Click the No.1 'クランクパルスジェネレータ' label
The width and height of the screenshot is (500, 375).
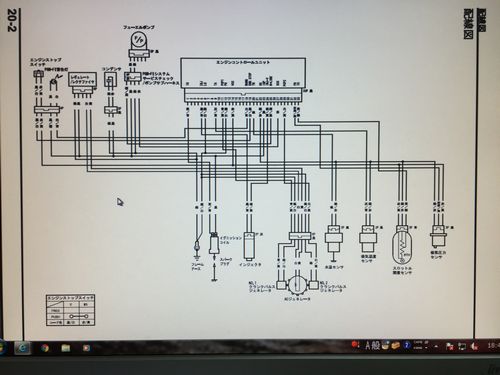pos(262,287)
